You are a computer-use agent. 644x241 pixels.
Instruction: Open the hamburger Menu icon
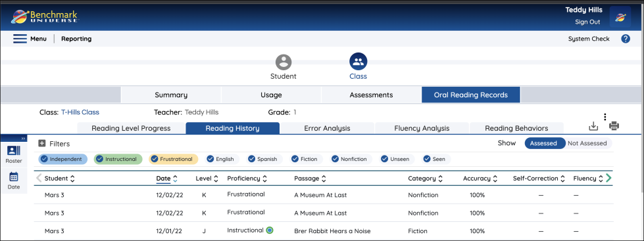coord(20,39)
